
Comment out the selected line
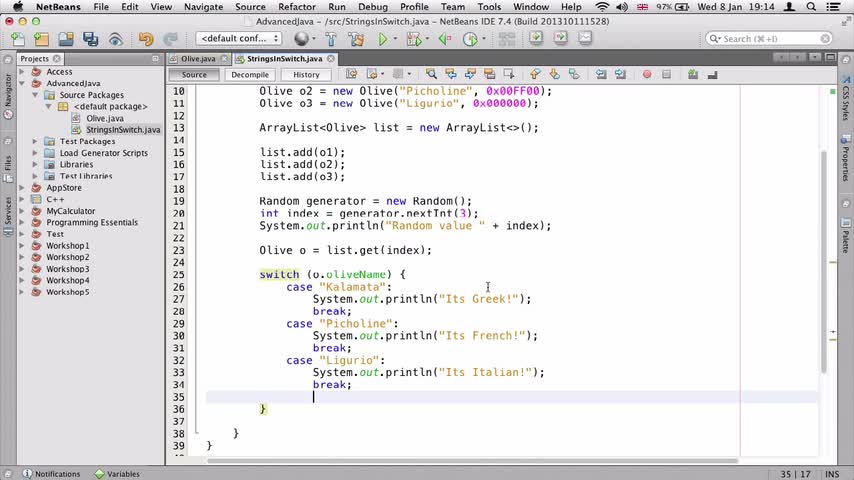pyautogui.click(x=692, y=74)
